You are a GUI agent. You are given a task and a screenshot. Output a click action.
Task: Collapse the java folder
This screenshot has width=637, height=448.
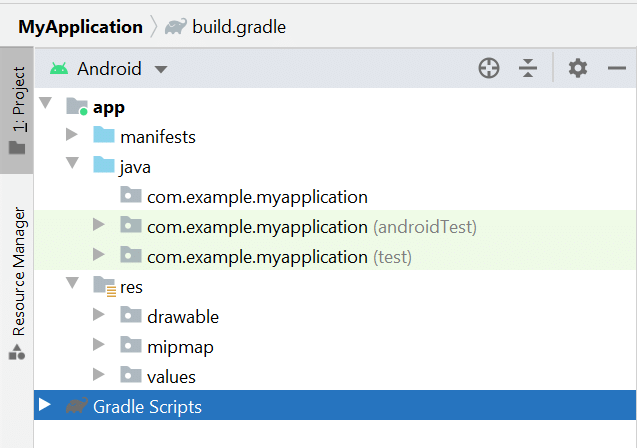72,162
